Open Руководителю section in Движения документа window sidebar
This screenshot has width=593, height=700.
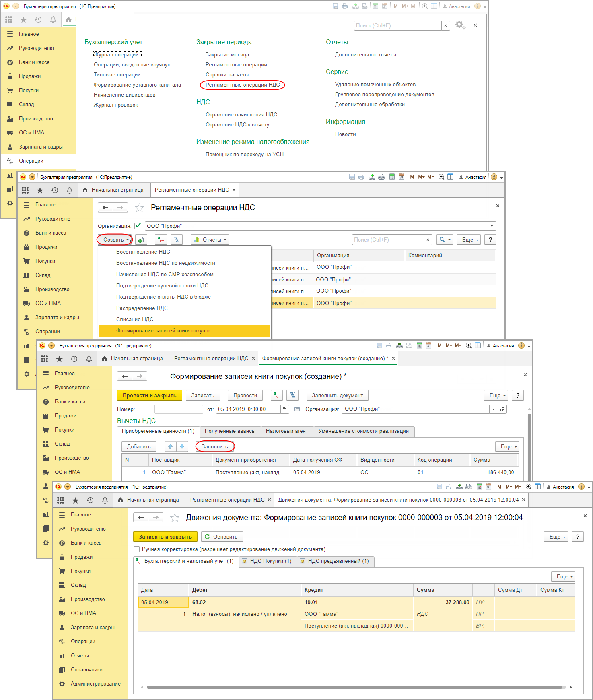point(88,529)
